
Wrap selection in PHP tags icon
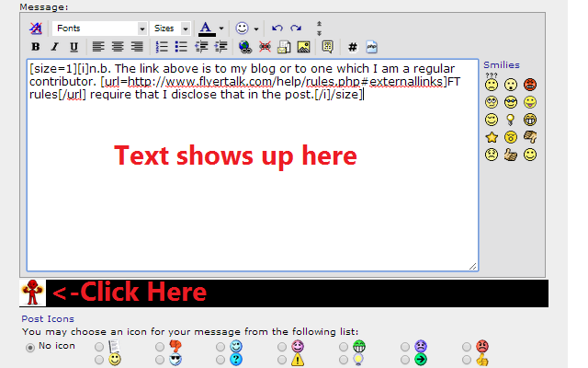point(371,47)
